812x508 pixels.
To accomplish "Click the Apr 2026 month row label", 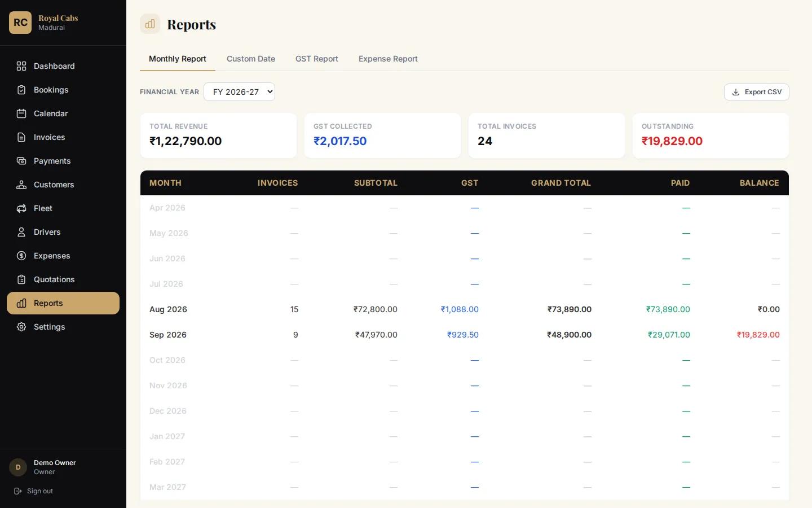I will pyautogui.click(x=167, y=208).
